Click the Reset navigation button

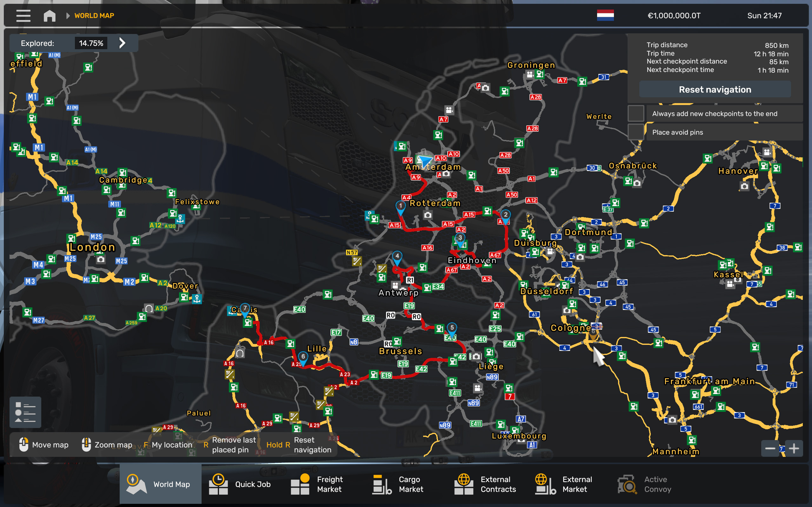point(715,89)
